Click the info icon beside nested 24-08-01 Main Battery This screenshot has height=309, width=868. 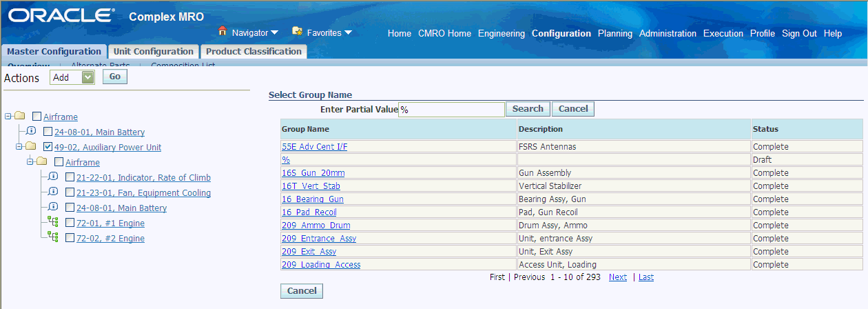click(54, 207)
